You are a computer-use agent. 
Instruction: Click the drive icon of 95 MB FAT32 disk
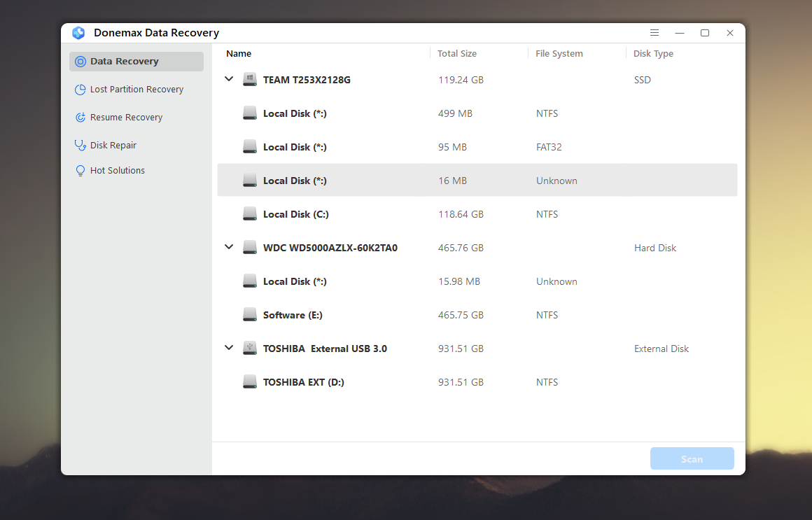250,147
